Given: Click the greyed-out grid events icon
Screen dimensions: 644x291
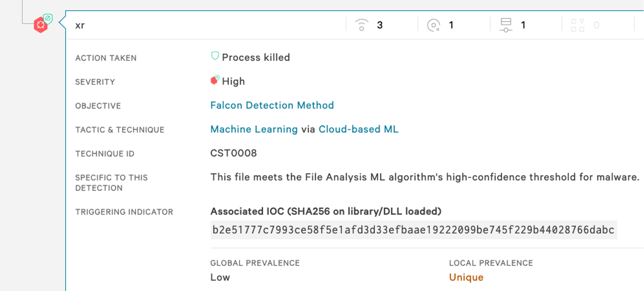Looking at the screenshot, I should (578, 25).
